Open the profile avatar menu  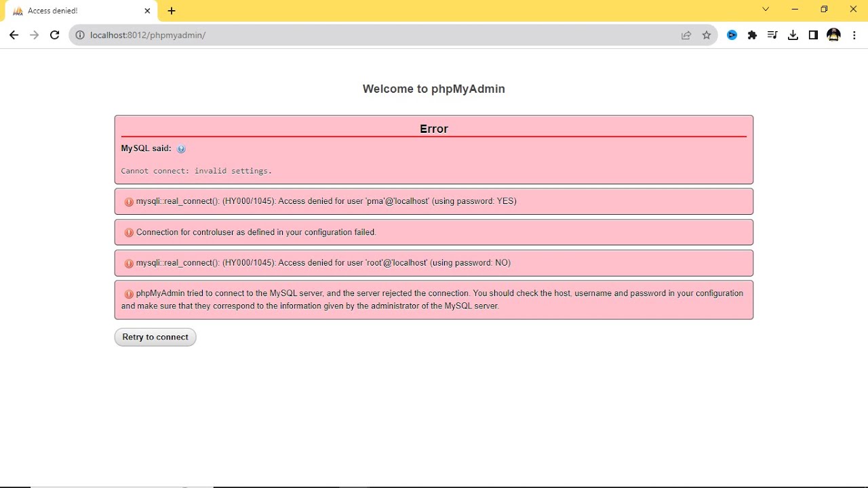[x=833, y=35]
